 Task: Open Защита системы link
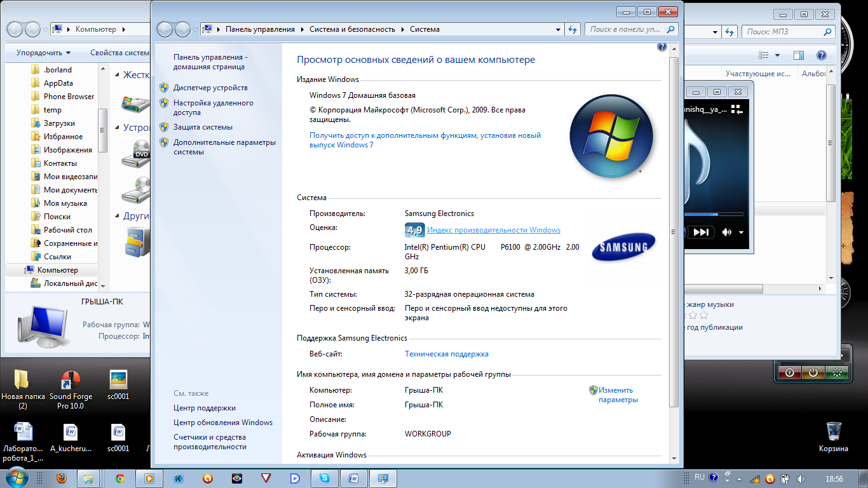(x=203, y=127)
